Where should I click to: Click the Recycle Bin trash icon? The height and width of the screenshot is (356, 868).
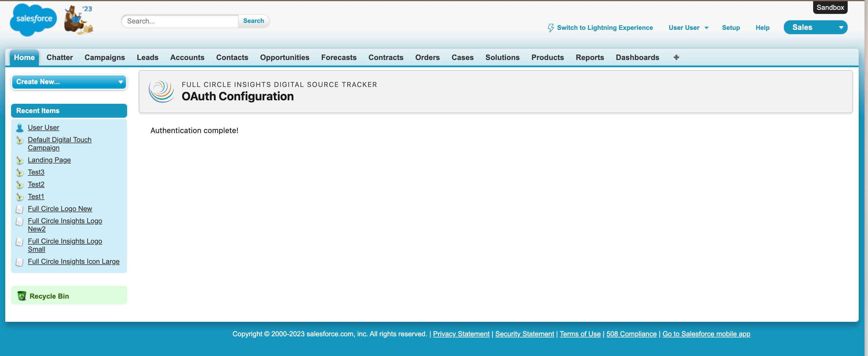point(21,296)
